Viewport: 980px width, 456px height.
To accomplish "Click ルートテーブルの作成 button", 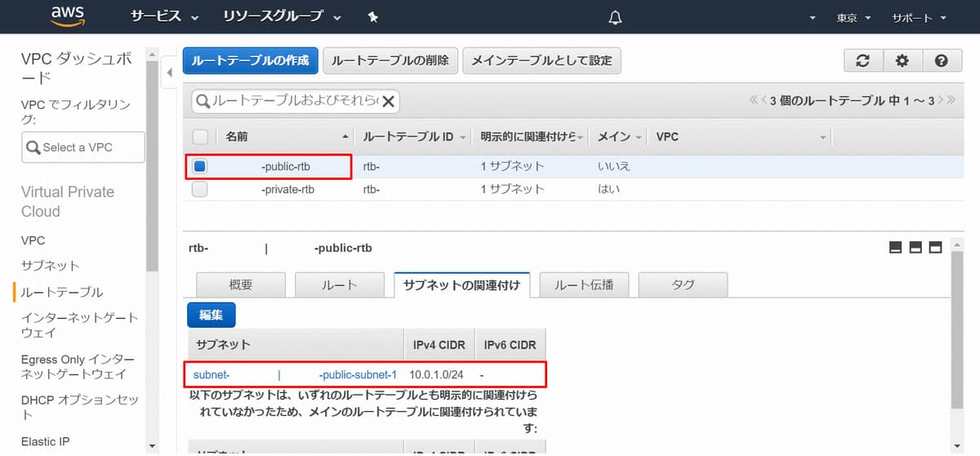I will [251, 60].
